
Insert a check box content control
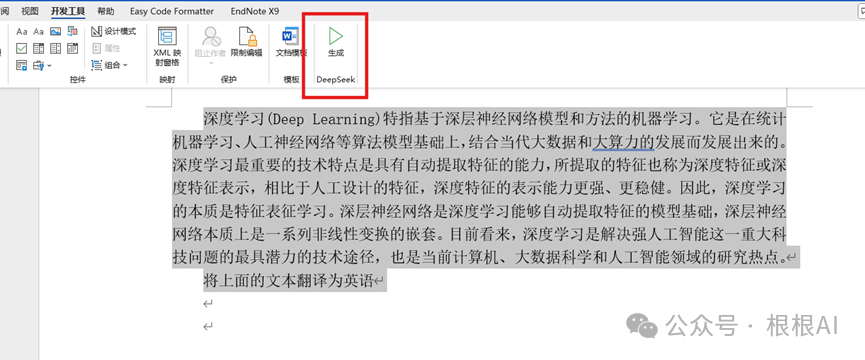(x=22, y=49)
